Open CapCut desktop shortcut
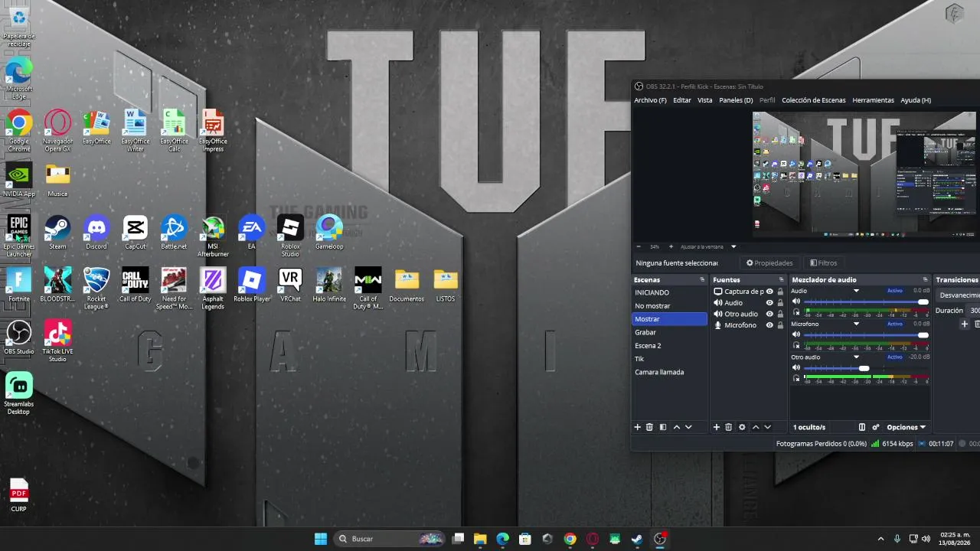The height and width of the screenshot is (551, 980). (136, 232)
